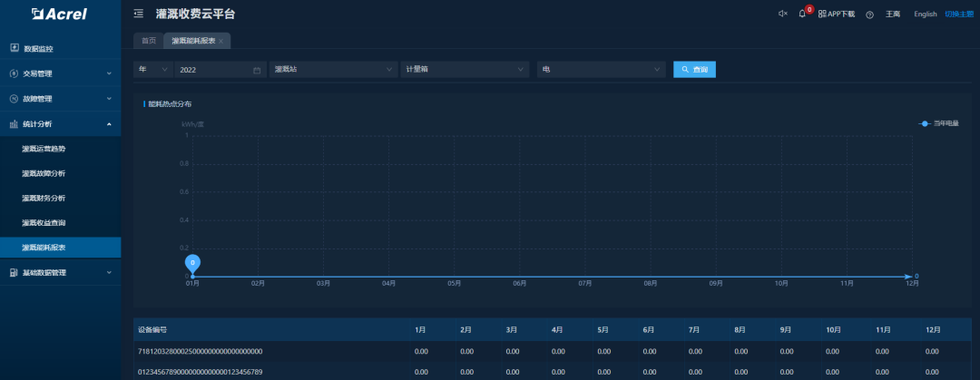Open user menu 王高
980x380 pixels.
pyautogui.click(x=893, y=14)
